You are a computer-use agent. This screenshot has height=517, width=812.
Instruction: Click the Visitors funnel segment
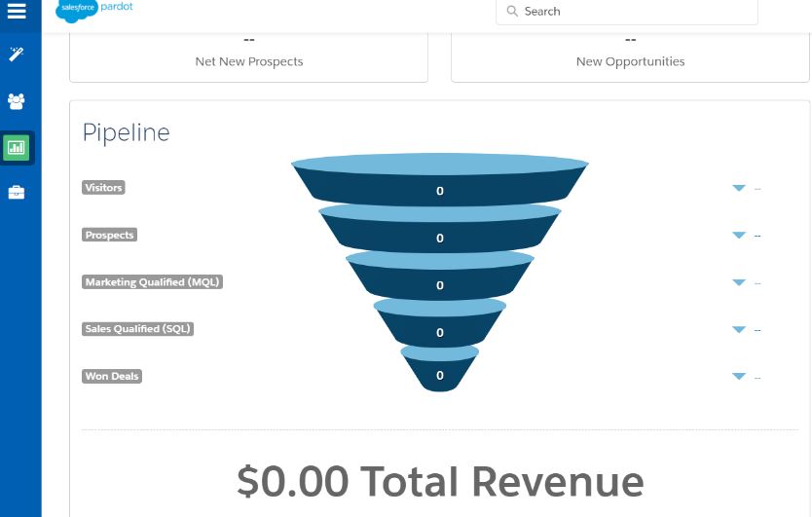(440, 180)
